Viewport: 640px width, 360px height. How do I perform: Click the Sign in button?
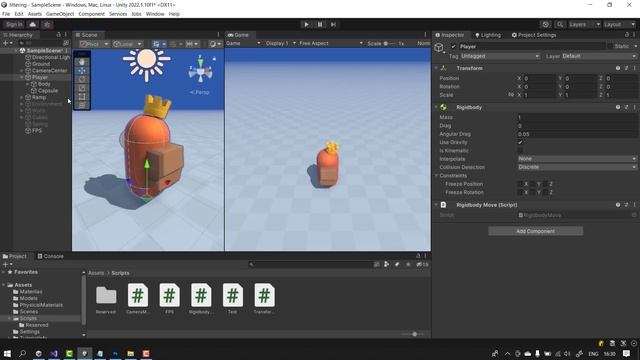14,24
